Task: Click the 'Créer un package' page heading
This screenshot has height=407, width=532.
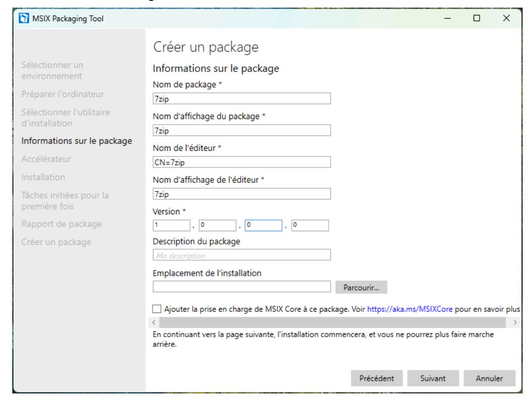Action: click(x=205, y=47)
